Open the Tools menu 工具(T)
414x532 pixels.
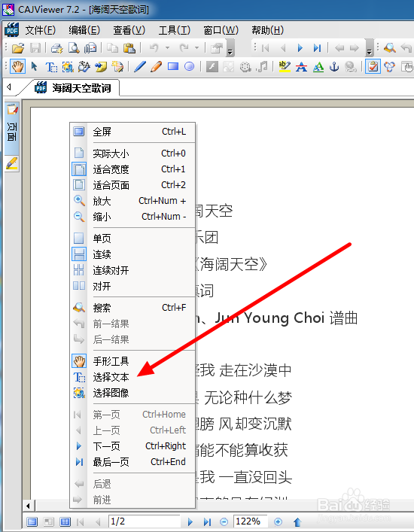175,31
